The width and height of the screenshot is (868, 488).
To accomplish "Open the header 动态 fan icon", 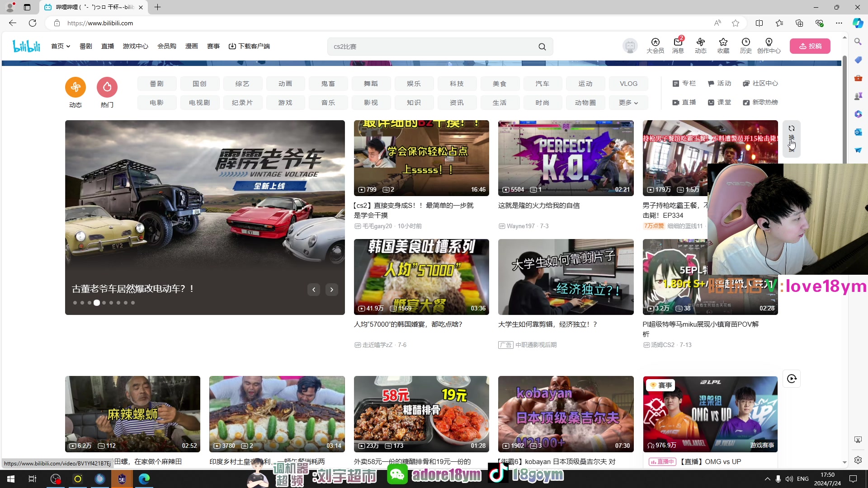I will [x=700, y=46].
